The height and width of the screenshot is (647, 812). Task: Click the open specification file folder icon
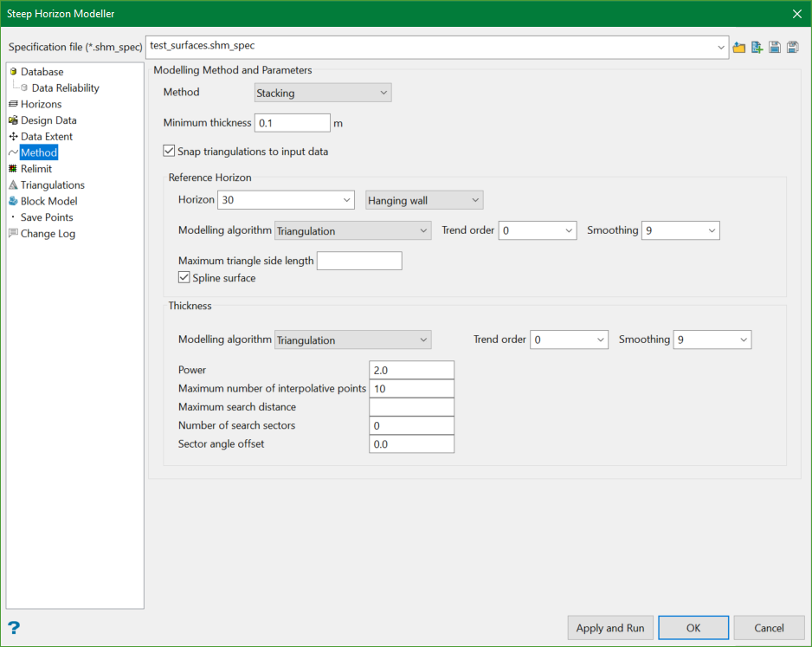pyautogui.click(x=738, y=48)
